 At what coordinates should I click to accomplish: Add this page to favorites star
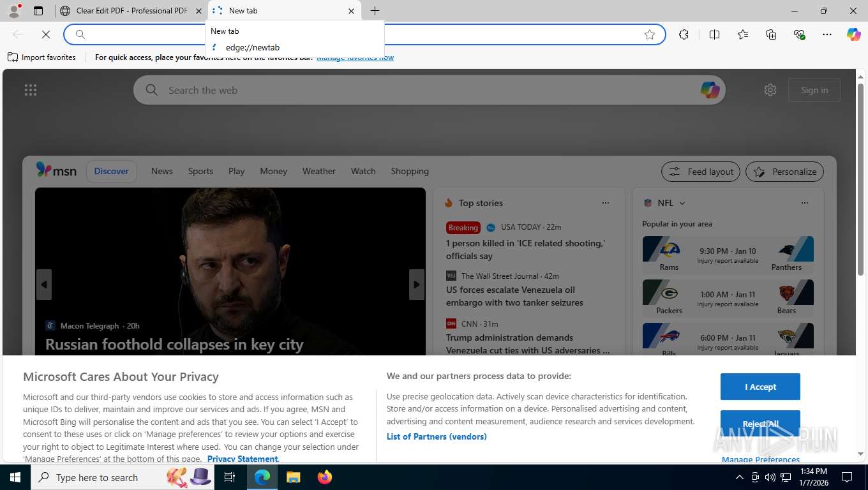click(x=650, y=34)
